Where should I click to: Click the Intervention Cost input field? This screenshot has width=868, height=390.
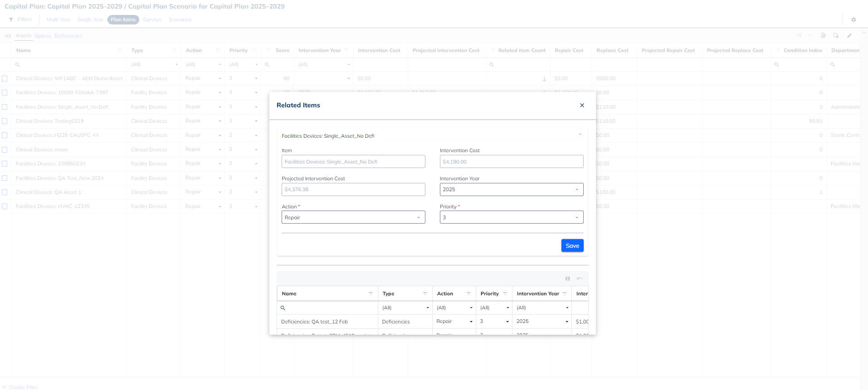tap(511, 162)
